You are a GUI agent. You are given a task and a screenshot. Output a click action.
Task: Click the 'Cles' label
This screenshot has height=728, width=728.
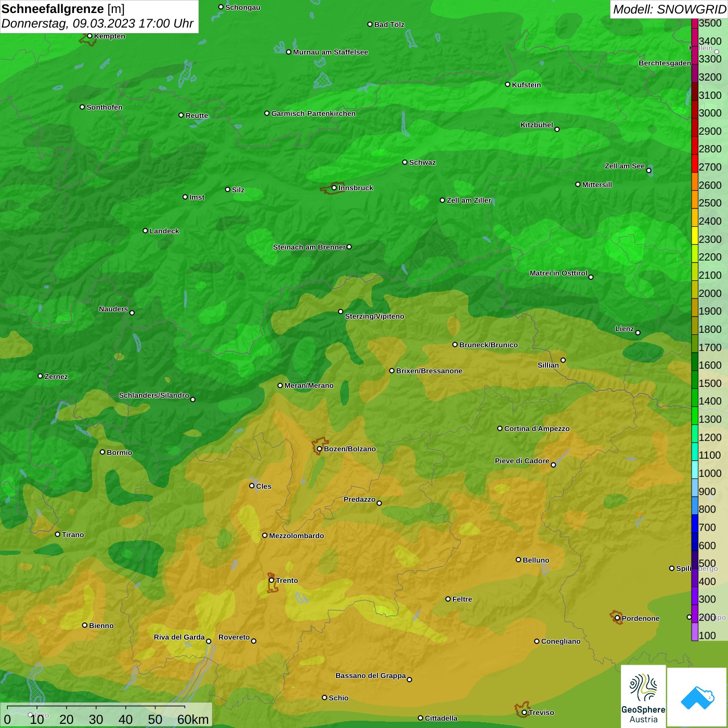(264, 486)
